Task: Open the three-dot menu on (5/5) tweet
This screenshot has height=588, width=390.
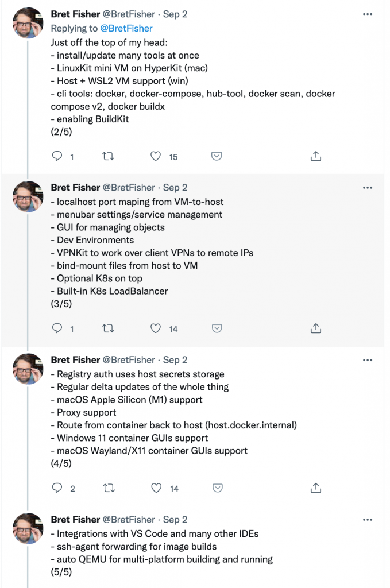Action: click(x=368, y=520)
